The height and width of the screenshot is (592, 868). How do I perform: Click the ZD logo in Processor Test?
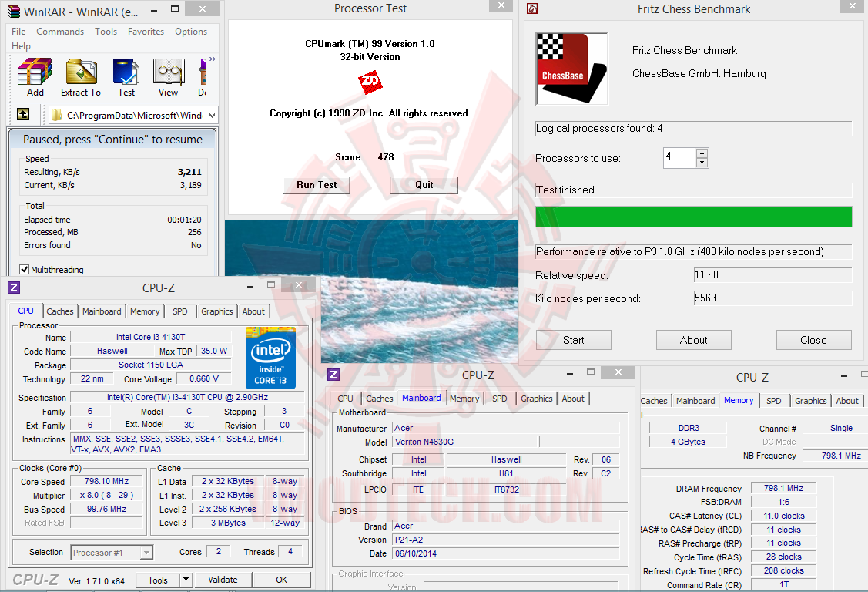(370, 82)
